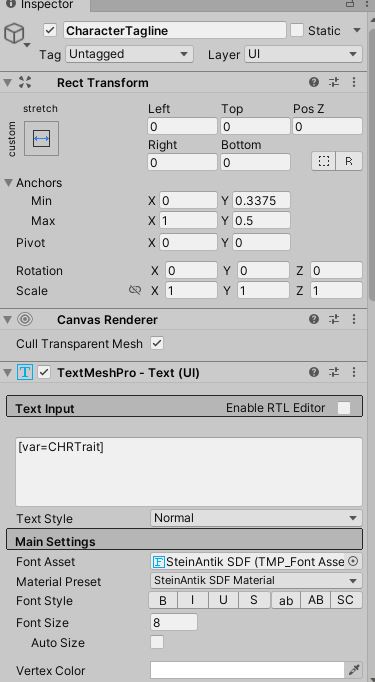Click the blueprint mode dotted-square button
Image resolution: width=375 pixels, height=682 pixels.
[324, 161]
